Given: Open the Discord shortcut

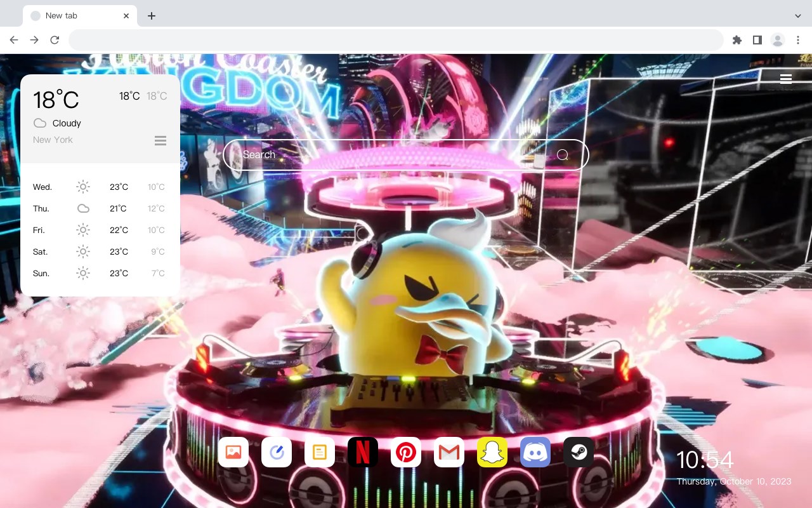Looking at the screenshot, I should (535, 452).
